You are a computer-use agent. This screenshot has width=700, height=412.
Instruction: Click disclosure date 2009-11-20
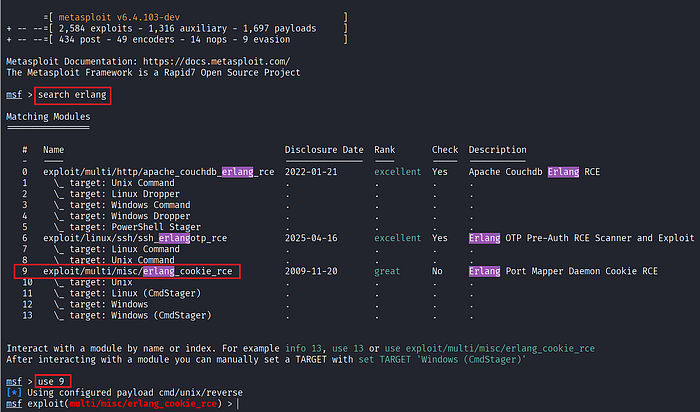click(x=311, y=271)
